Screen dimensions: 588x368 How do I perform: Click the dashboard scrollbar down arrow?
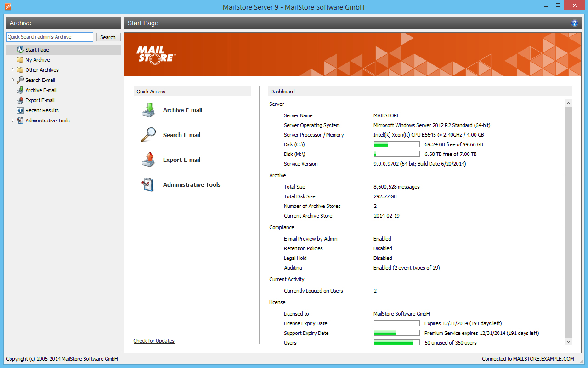point(569,342)
